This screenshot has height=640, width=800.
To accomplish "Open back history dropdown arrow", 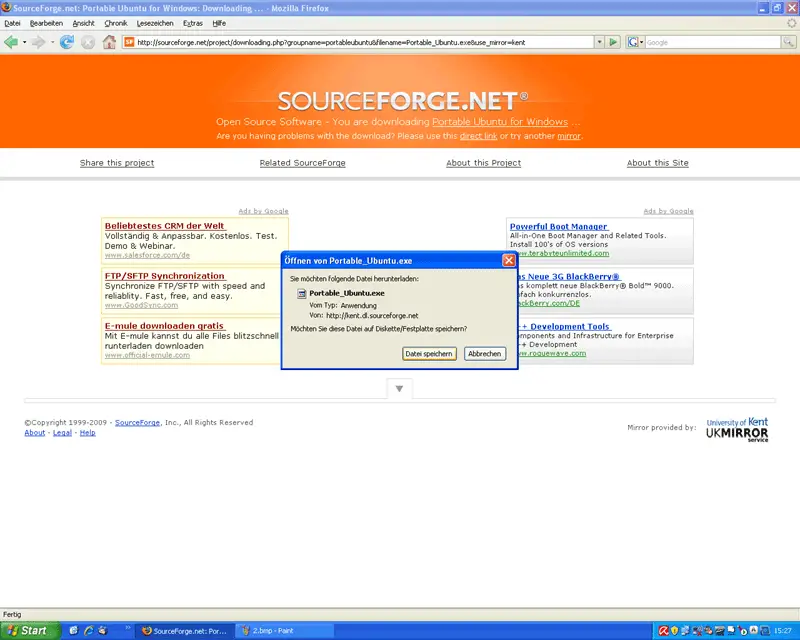I will [24, 42].
